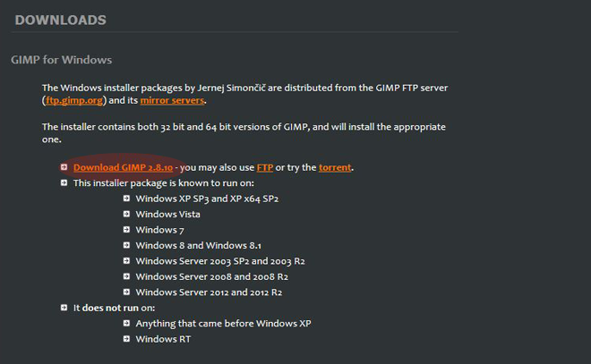The width and height of the screenshot is (591, 364).
Task: Click the bullet icon beside 'This installer package'
Action: [64, 182]
